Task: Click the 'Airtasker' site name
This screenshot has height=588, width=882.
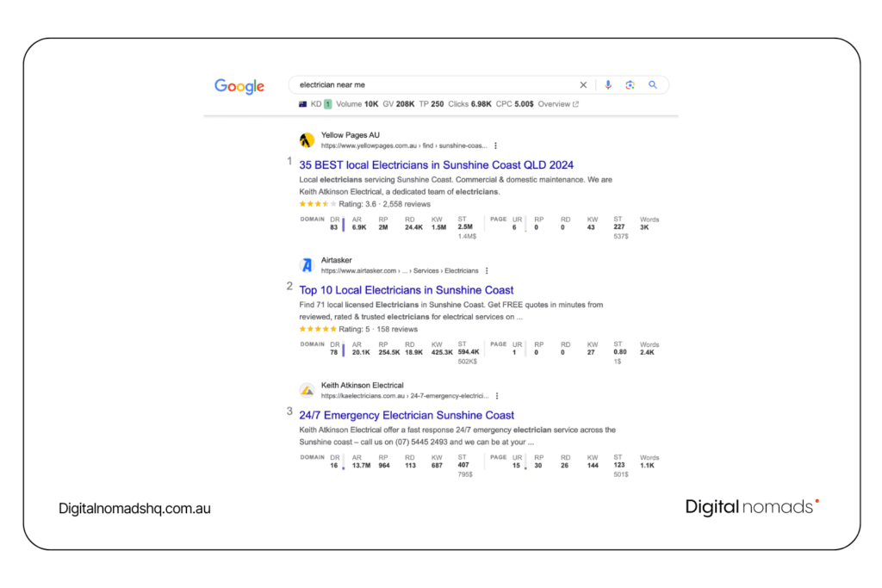Action: point(337,260)
